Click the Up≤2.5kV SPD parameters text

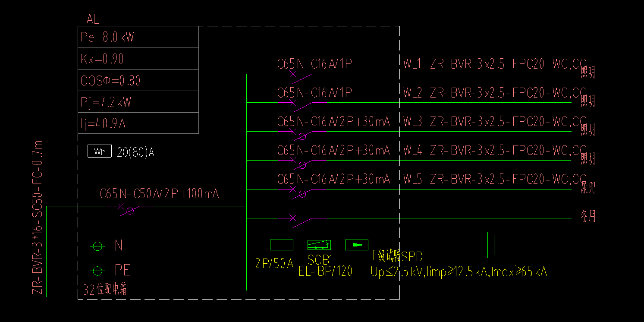click(459, 272)
